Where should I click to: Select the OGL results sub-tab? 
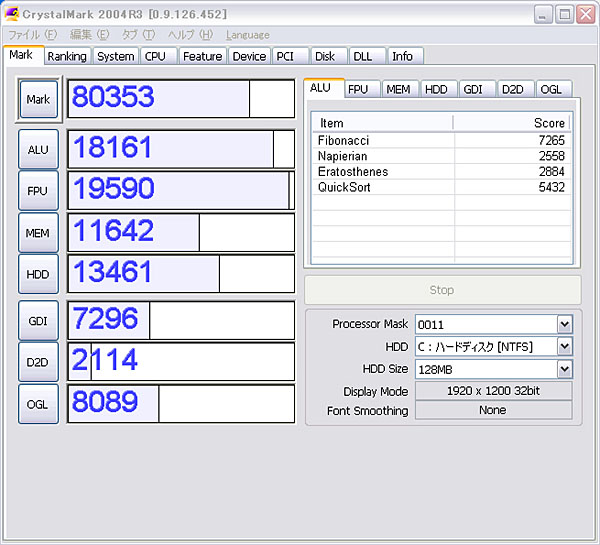pos(554,89)
